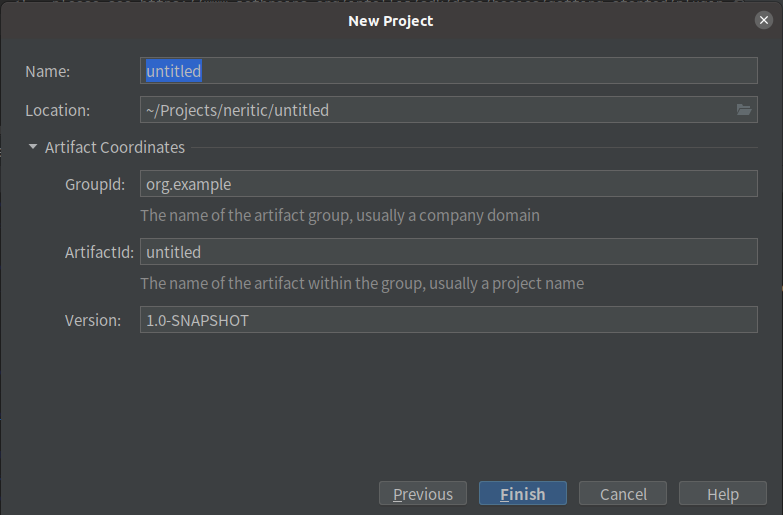Click the Version field showing 1.0-SNAPSHOT
This screenshot has width=783, height=515.
448,320
